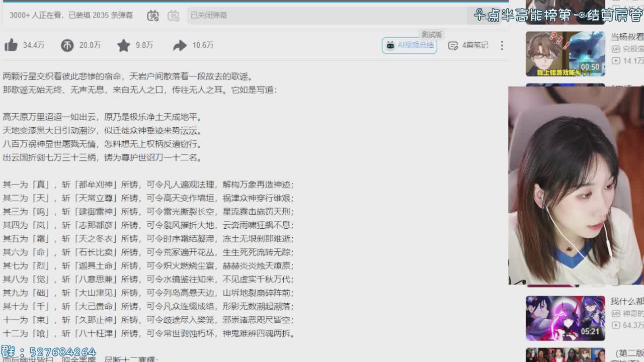
Task: Click the line starting 那歌谣无始无终
Action: click(x=140, y=90)
